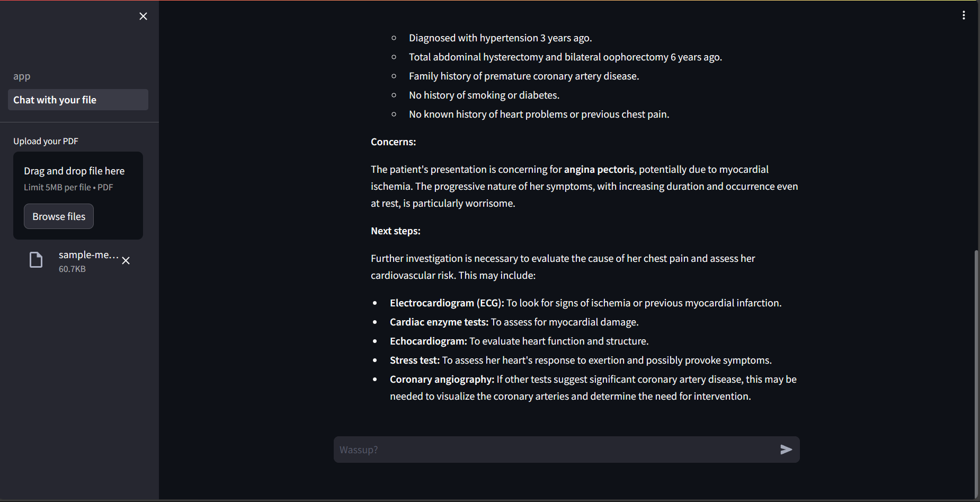Collapse the sidebar with the X icon

point(143,16)
